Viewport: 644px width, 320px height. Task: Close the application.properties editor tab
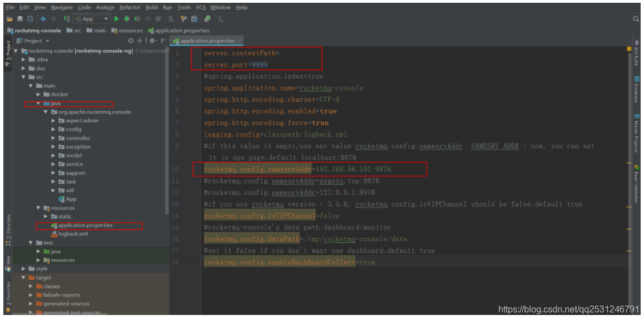[239, 41]
